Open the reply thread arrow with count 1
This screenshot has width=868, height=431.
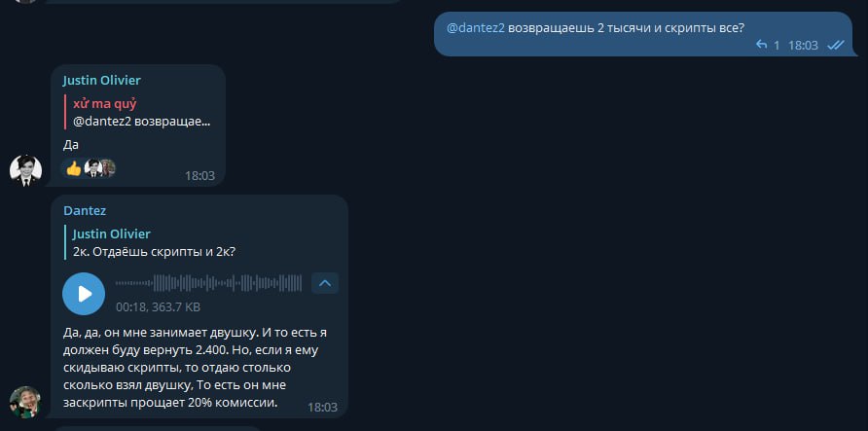click(x=768, y=46)
